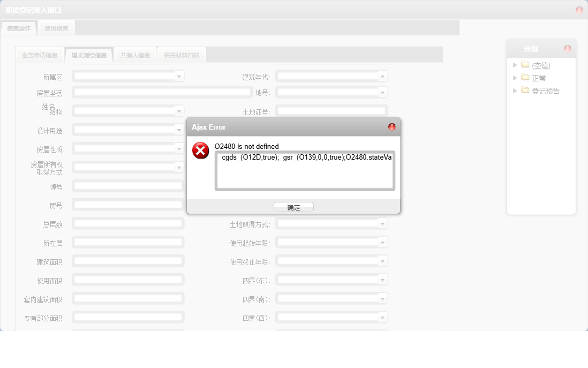Open the 房屋性质 dropdown
The width and height of the screenshot is (588, 368).
179,148
